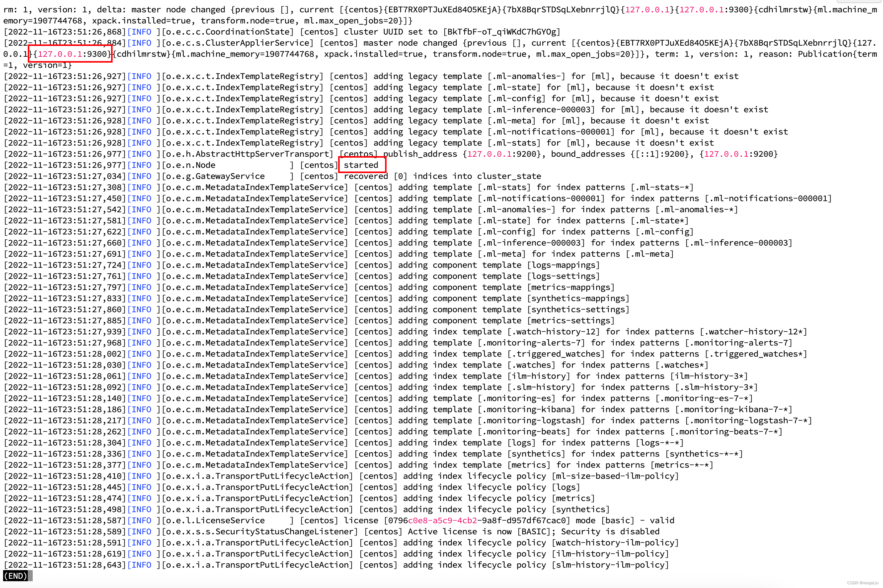Click timestamp 2022-11-16T23:51:27,968
Viewport: 883px width, 588px height.
pos(64,343)
